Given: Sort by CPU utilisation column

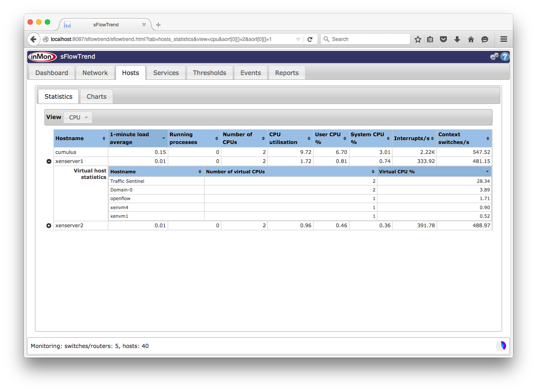Looking at the screenshot, I should pyautogui.click(x=290, y=138).
